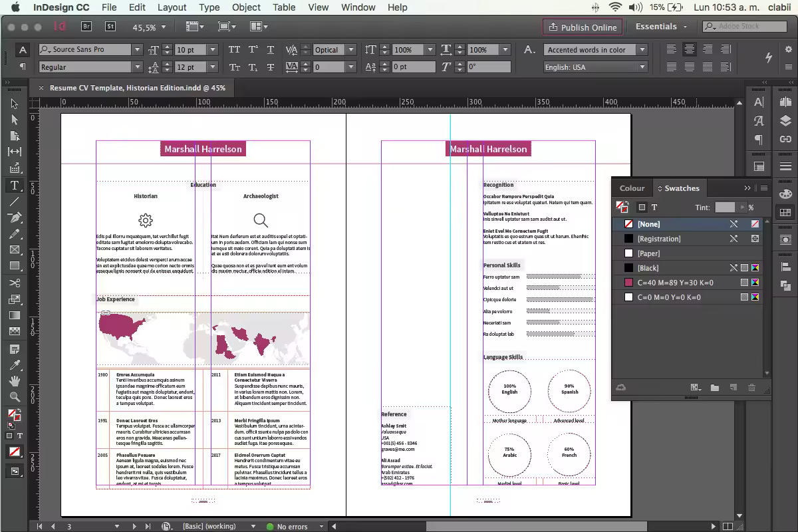Open the Links panel icon
The image size is (798, 532).
785,139
